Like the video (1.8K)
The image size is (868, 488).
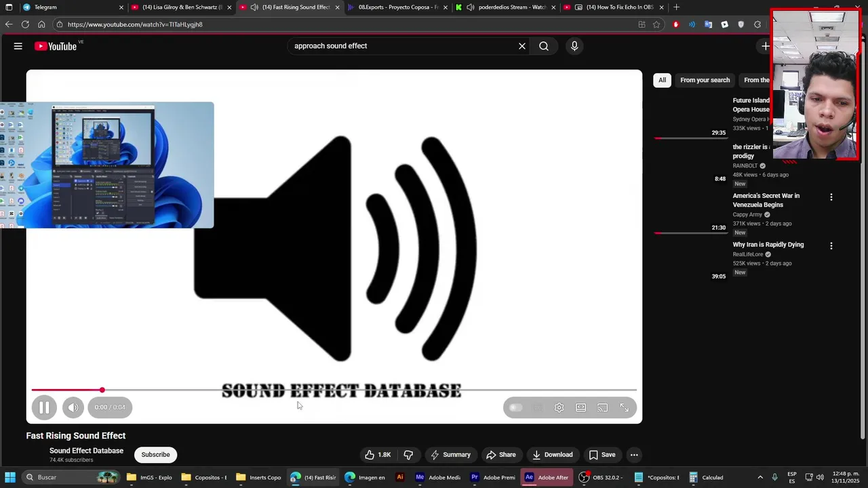click(377, 455)
